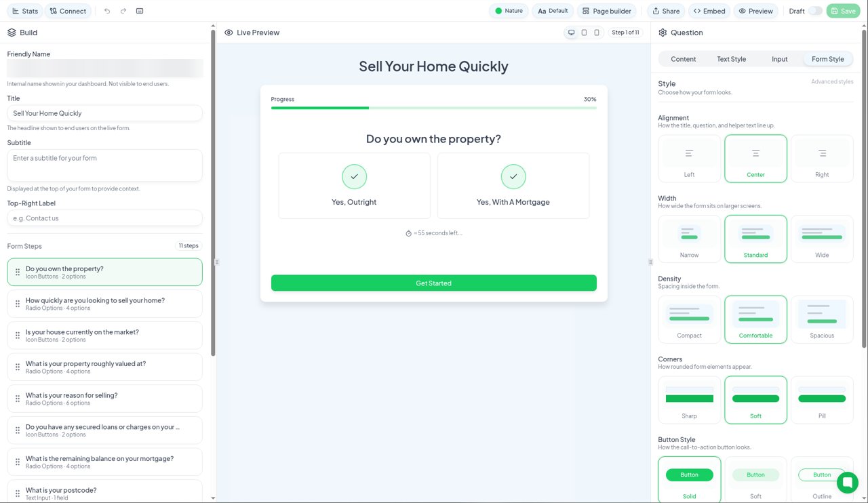
Task: Choose Wide form width
Action: click(x=822, y=239)
